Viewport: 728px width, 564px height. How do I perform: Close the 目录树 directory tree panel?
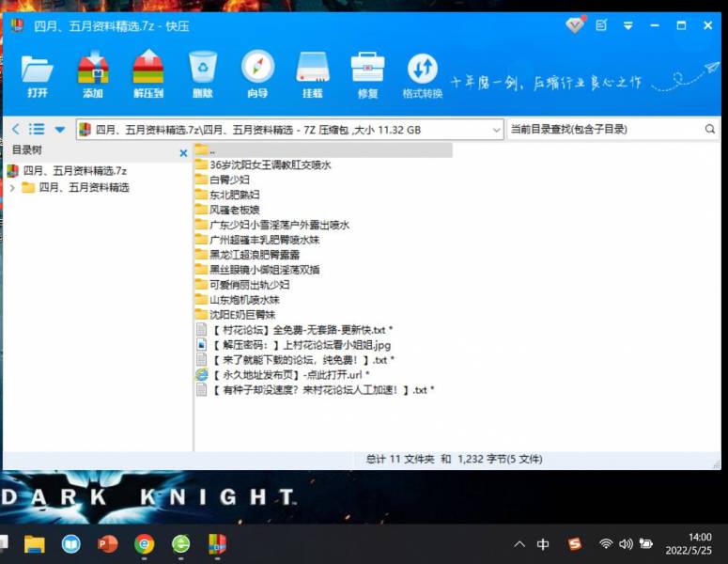click(183, 152)
